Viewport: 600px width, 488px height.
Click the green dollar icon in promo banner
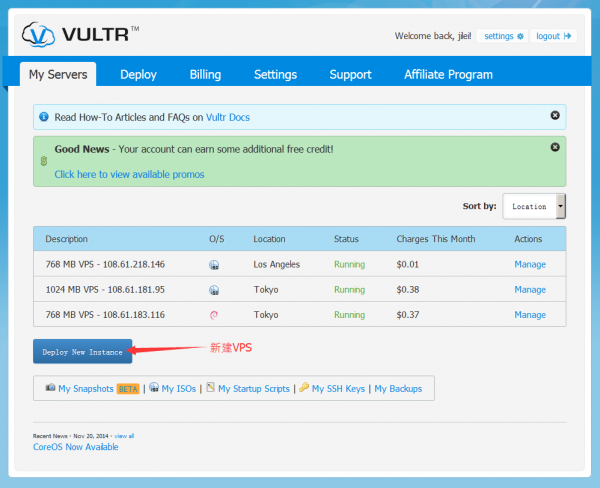point(44,161)
